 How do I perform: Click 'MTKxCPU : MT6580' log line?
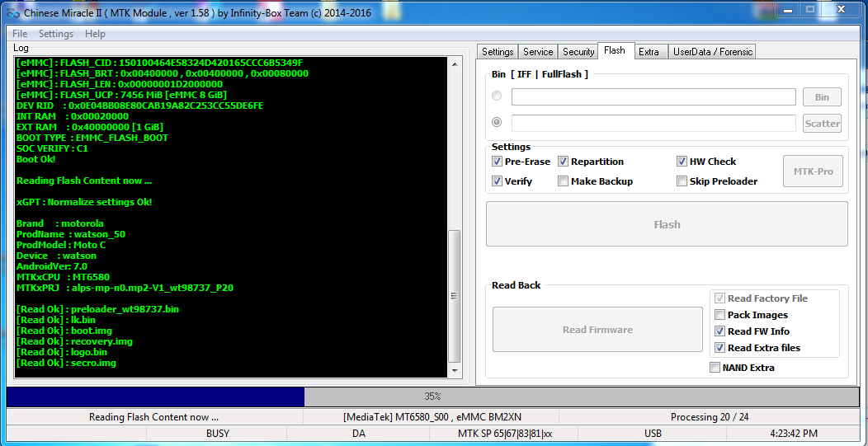[61, 277]
